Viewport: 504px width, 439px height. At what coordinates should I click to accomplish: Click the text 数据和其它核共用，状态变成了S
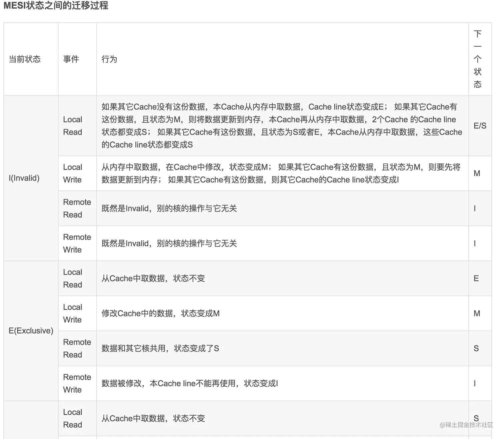(160, 349)
